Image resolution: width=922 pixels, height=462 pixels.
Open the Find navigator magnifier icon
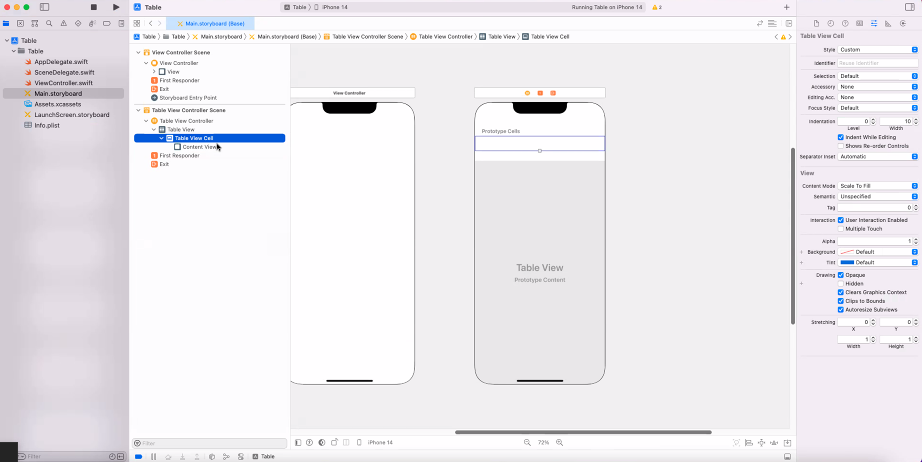(x=49, y=24)
